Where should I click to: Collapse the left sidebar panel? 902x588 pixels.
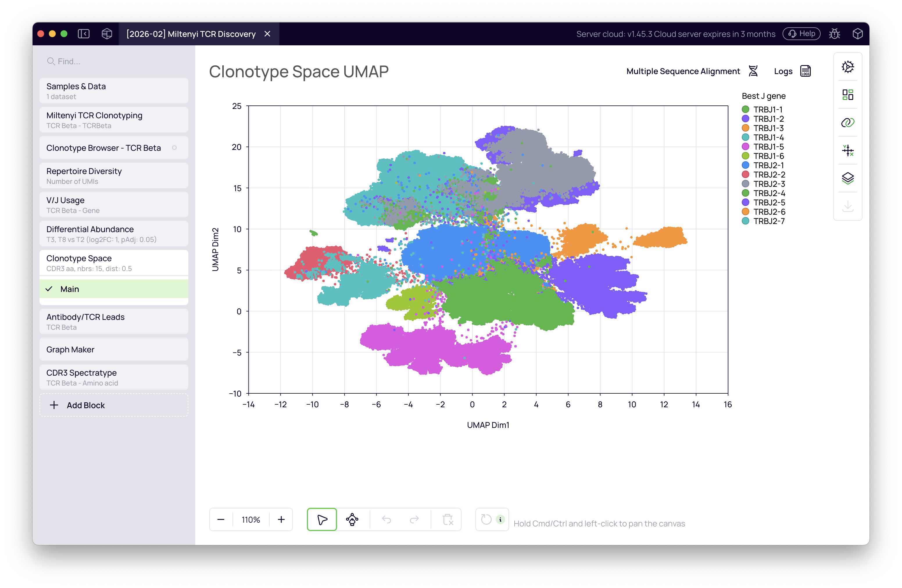pyautogui.click(x=84, y=34)
